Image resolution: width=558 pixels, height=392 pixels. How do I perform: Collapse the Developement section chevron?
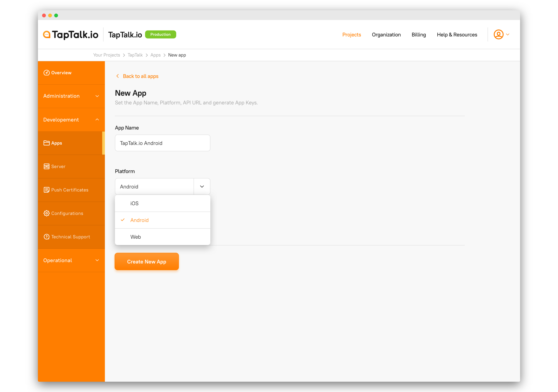tap(97, 119)
